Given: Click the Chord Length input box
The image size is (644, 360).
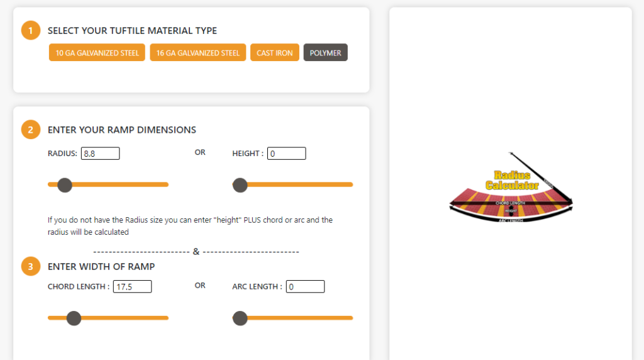Looking at the screenshot, I should point(132,287).
